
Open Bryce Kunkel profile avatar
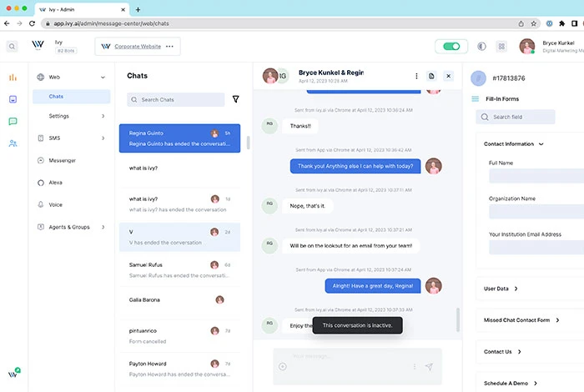(x=527, y=46)
